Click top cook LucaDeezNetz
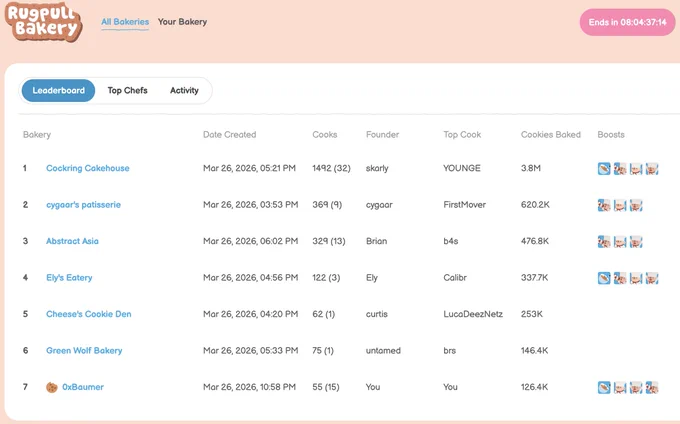This screenshot has width=680, height=424. pos(473,314)
